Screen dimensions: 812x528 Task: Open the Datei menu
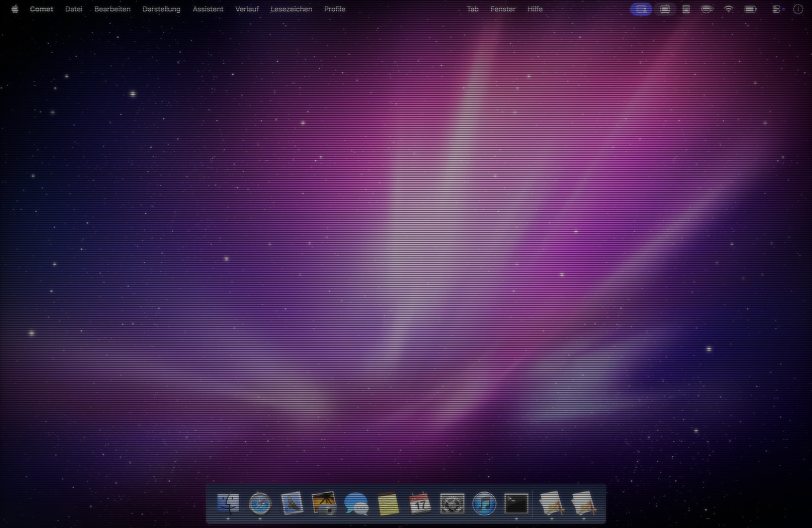73,9
